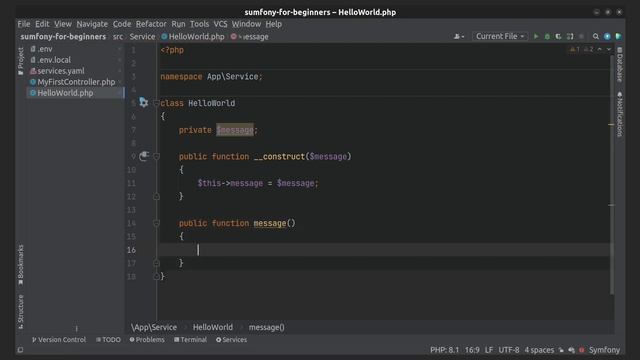Image resolution: width=640 pixels, height=360 pixels.
Task: Open the user account icon in toolbar
Action: click(459, 36)
